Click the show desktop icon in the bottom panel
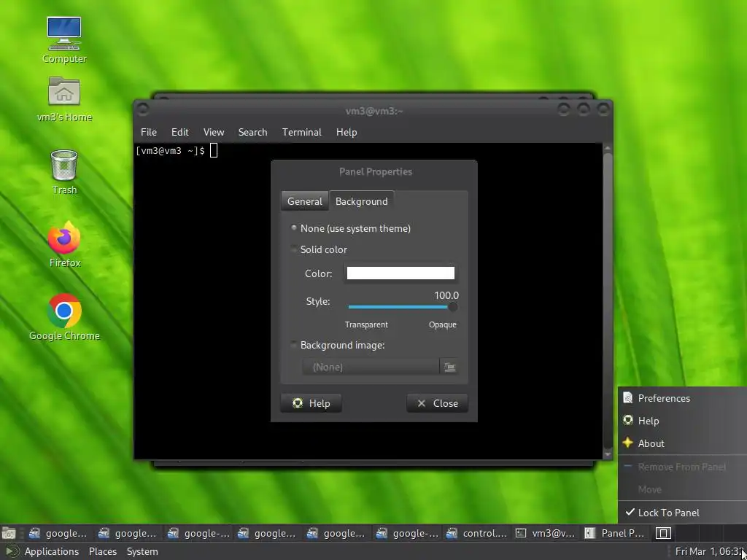Image resolution: width=747 pixels, height=560 pixels. pyautogui.click(x=9, y=533)
